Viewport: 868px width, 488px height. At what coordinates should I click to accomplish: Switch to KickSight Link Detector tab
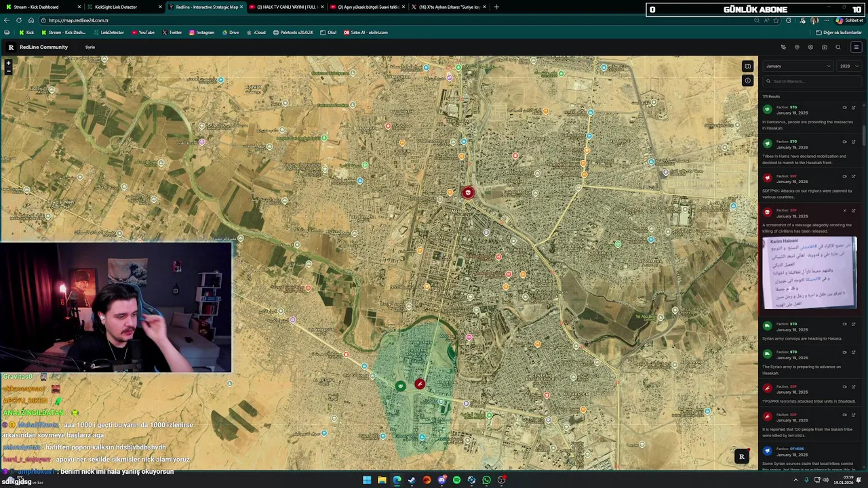(124, 7)
